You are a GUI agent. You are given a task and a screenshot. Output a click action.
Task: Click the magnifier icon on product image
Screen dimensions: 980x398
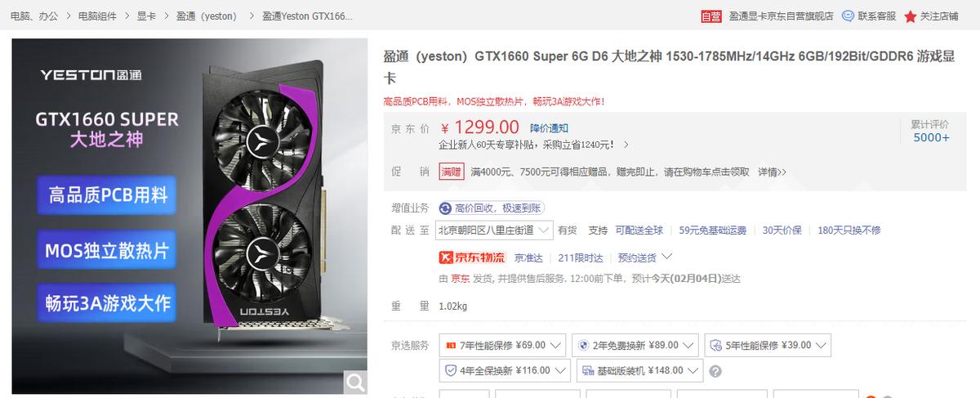pos(355,382)
